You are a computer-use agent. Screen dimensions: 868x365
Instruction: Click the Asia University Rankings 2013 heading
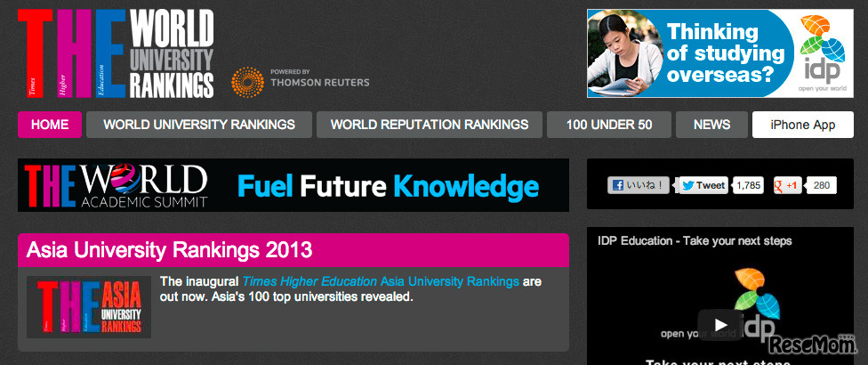click(x=169, y=250)
